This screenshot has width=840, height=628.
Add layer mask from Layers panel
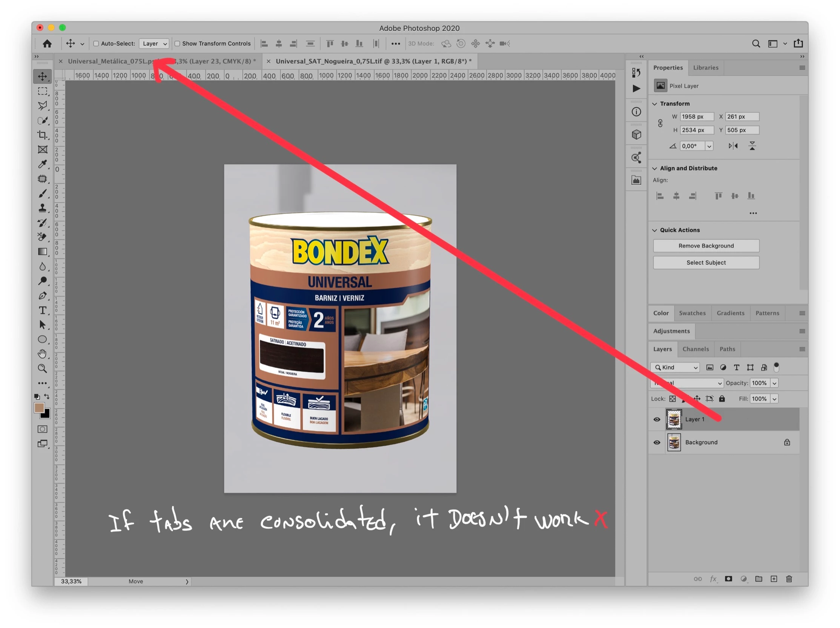(x=728, y=579)
